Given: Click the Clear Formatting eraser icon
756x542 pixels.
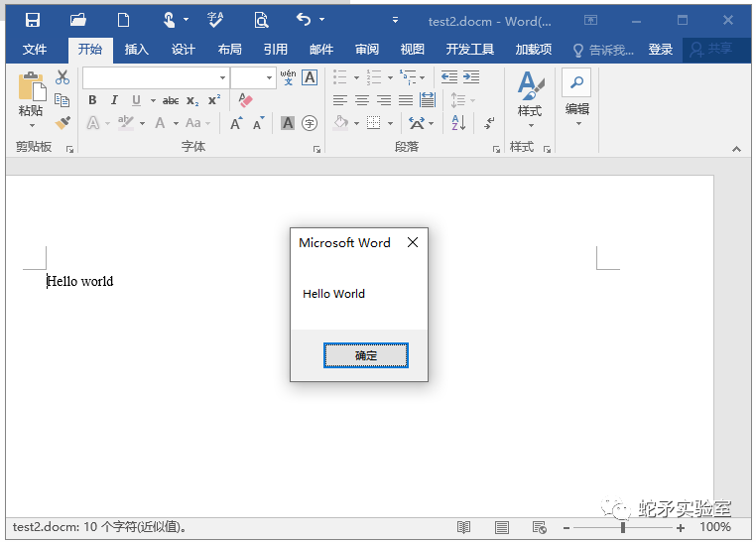Looking at the screenshot, I should pyautogui.click(x=246, y=100).
